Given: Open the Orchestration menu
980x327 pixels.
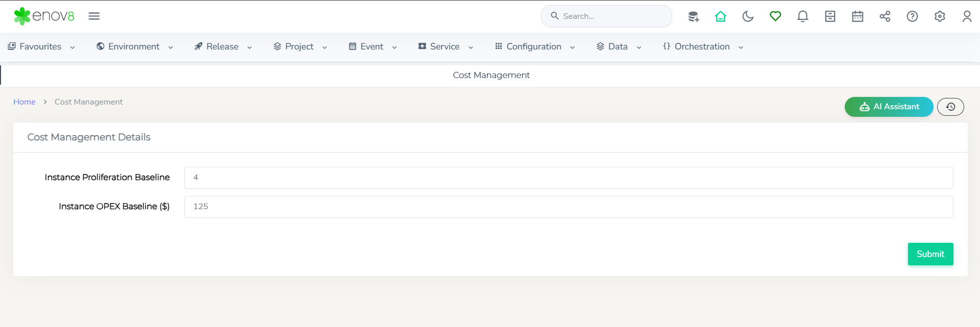Looking at the screenshot, I should click(702, 46).
